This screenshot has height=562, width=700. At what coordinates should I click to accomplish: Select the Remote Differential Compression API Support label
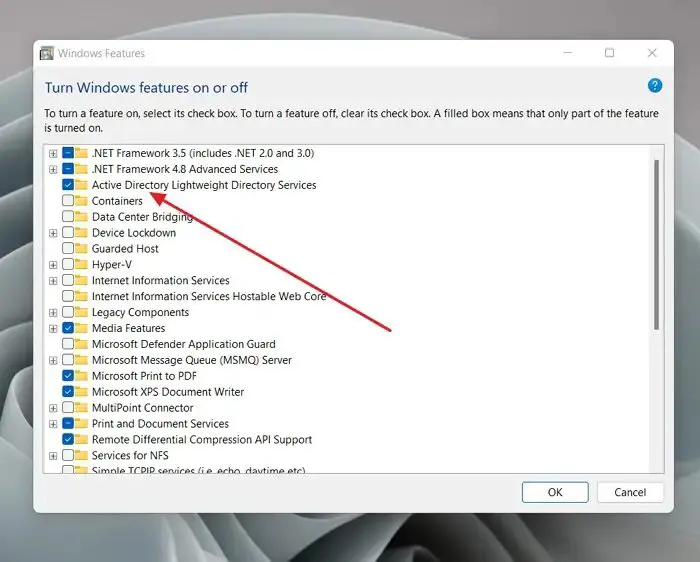(201, 439)
